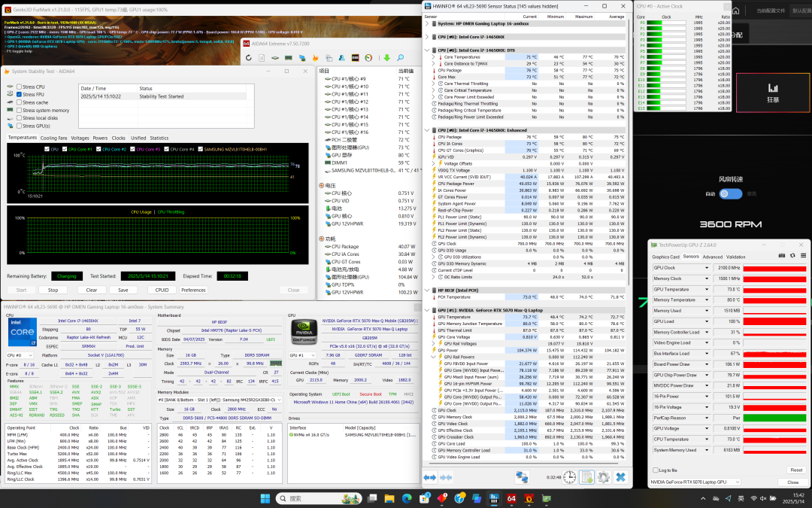Open the GPU Clock sensor dropdown in GPU-Z
The height and width of the screenshot is (508, 812).
pos(706,268)
